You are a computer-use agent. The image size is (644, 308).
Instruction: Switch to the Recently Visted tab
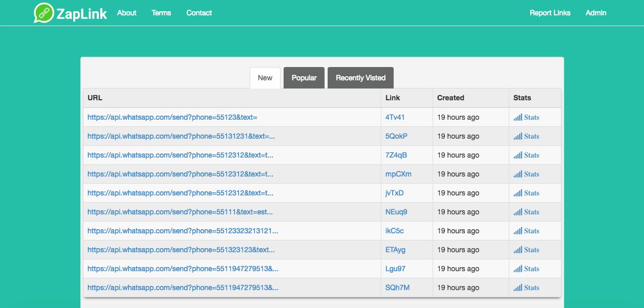360,78
